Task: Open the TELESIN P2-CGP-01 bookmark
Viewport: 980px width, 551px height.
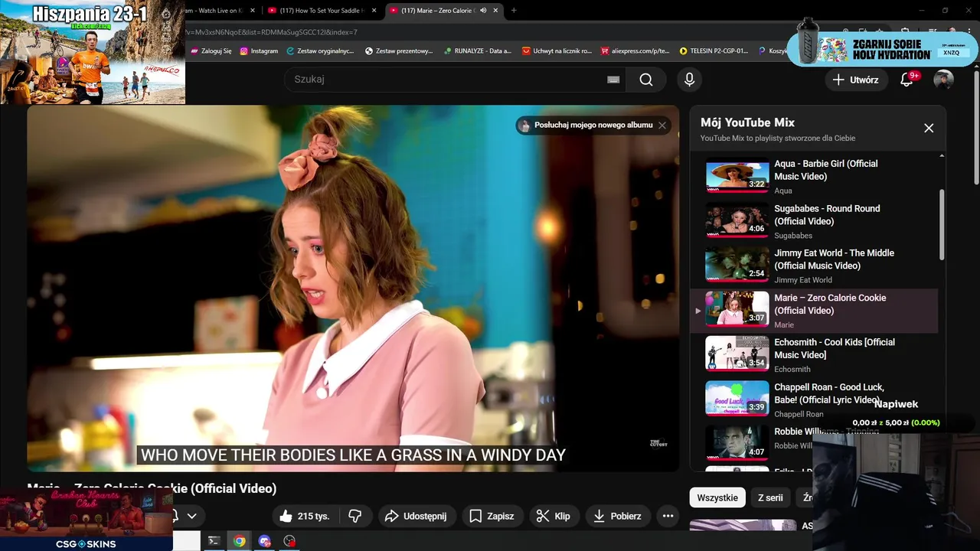Action: click(714, 51)
